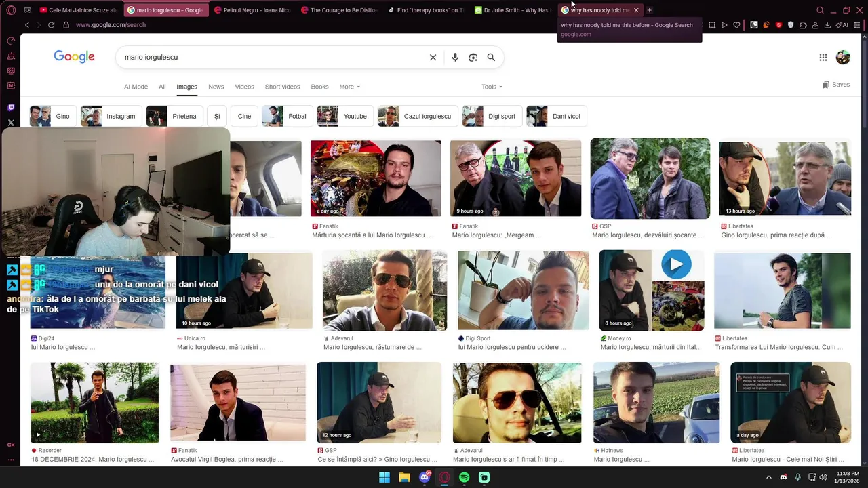Clear the search box with the X

tap(433, 58)
